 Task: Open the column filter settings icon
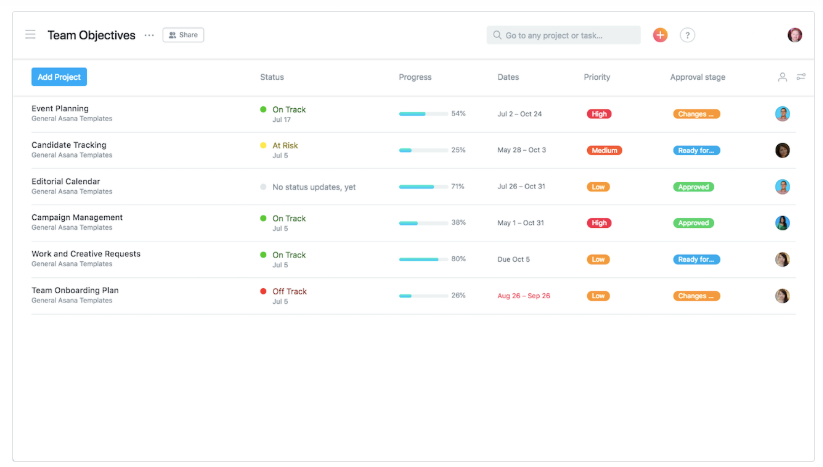(x=801, y=77)
